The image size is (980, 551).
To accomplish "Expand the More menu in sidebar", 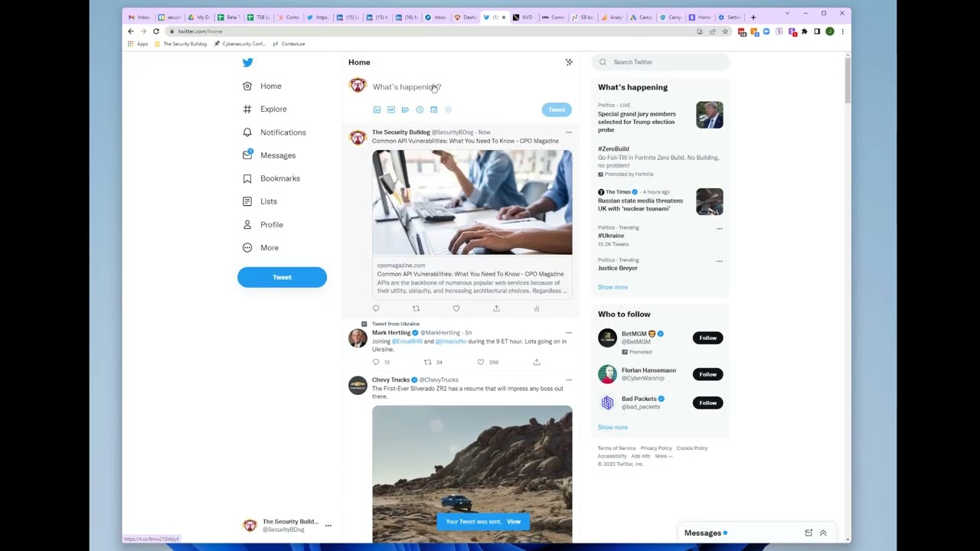I will point(260,248).
